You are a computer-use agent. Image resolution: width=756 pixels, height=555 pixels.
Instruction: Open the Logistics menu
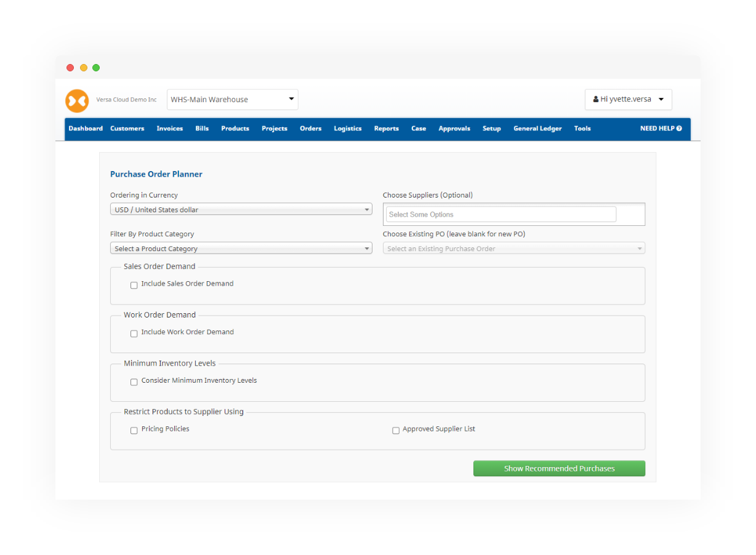point(348,129)
